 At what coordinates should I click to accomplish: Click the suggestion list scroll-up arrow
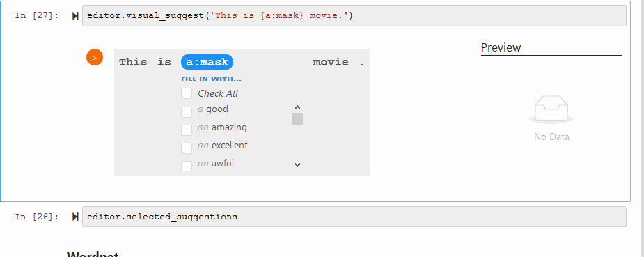[298, 107]
